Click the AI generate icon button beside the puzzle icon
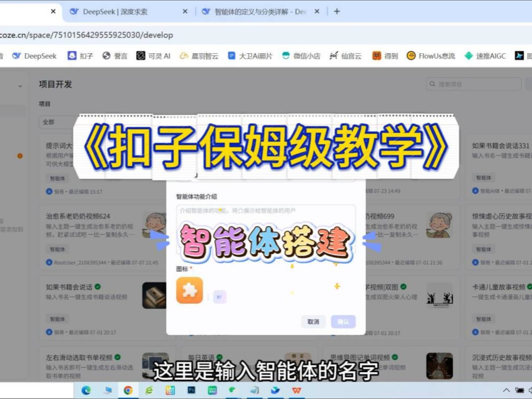The image size is (532, 399). point(220,297)
